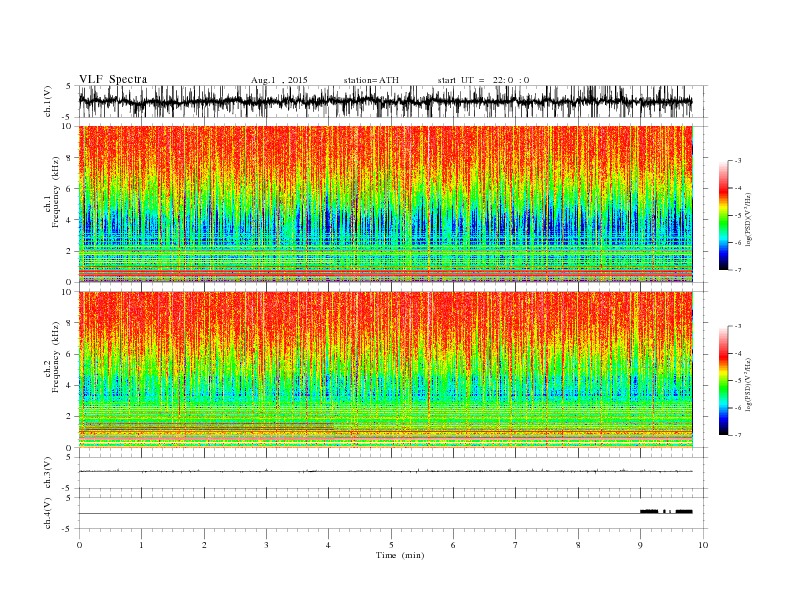Click the "ch.3(V)" axis label
This screenshot has height=612, width=792.
tap(48, 473)
